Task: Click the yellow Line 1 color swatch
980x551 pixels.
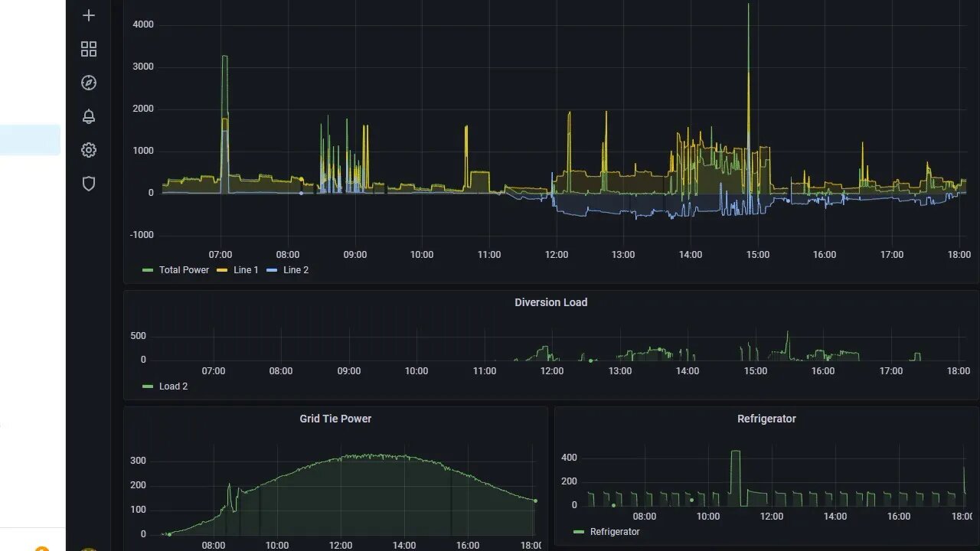Action: pos(222,270)
